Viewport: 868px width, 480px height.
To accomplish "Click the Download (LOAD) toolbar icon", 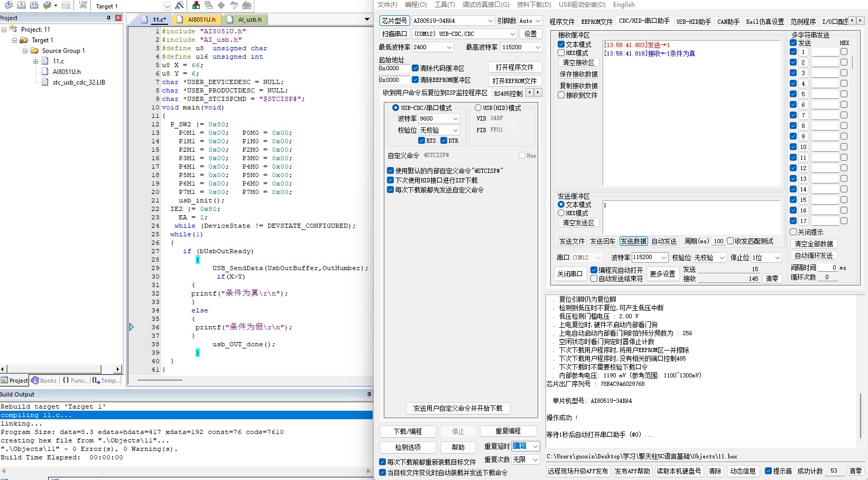I will tap(83, 5).
